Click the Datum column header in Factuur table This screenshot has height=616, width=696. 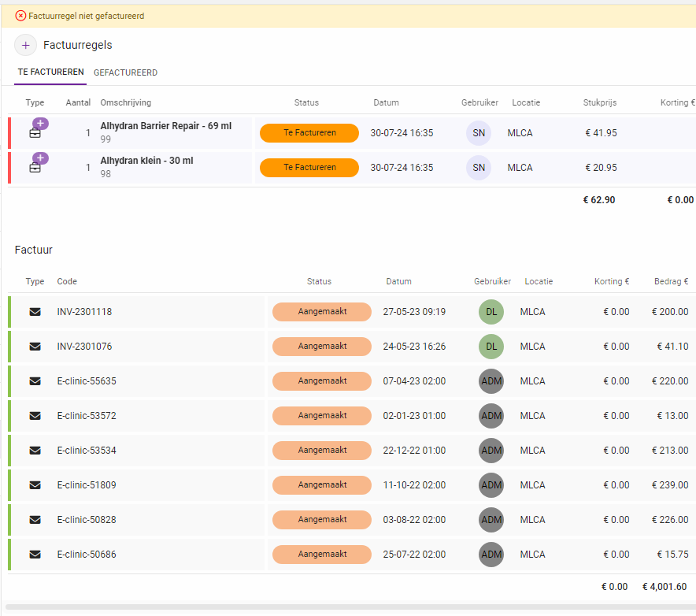coord(398,282)
